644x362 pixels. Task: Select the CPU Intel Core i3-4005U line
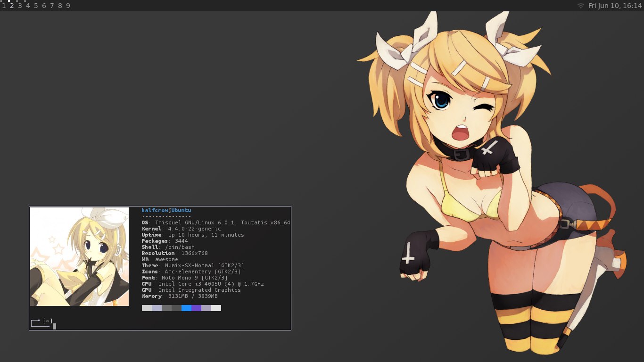tap(203, 284)
